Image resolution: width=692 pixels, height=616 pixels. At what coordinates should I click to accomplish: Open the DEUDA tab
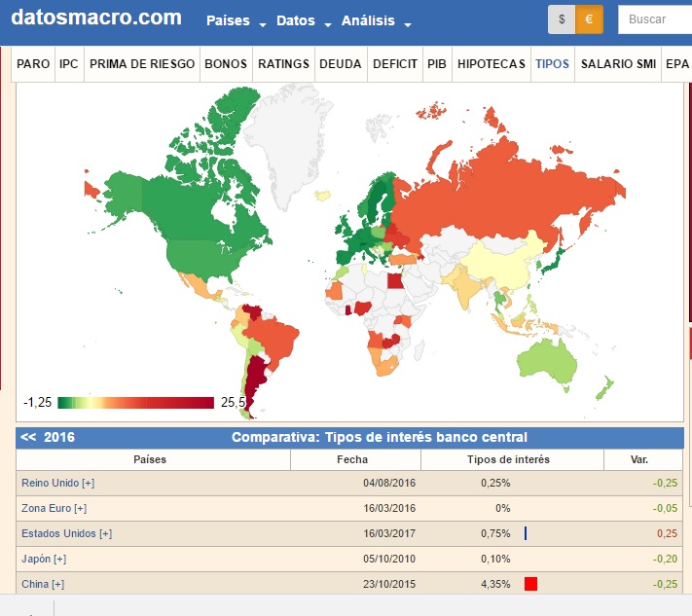click(341, 64)
